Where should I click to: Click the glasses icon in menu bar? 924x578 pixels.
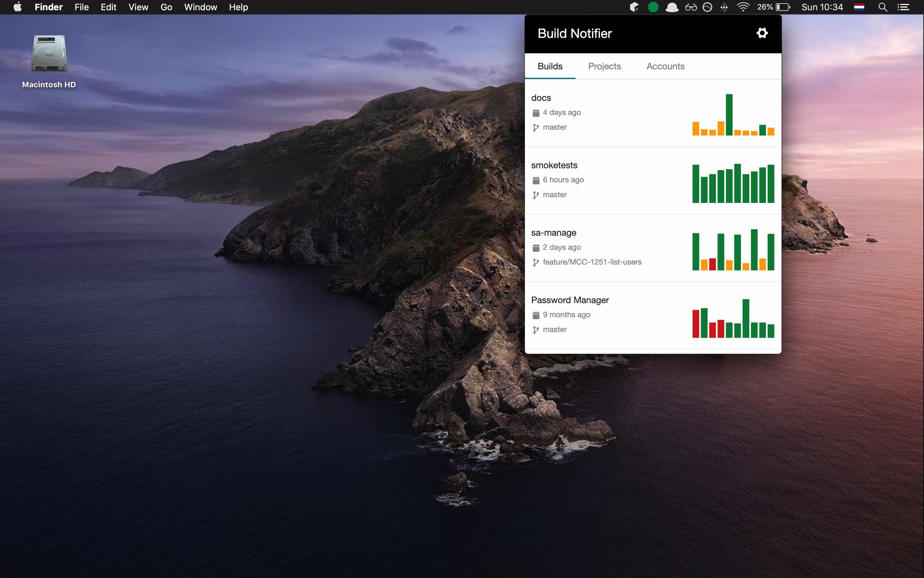691,7
